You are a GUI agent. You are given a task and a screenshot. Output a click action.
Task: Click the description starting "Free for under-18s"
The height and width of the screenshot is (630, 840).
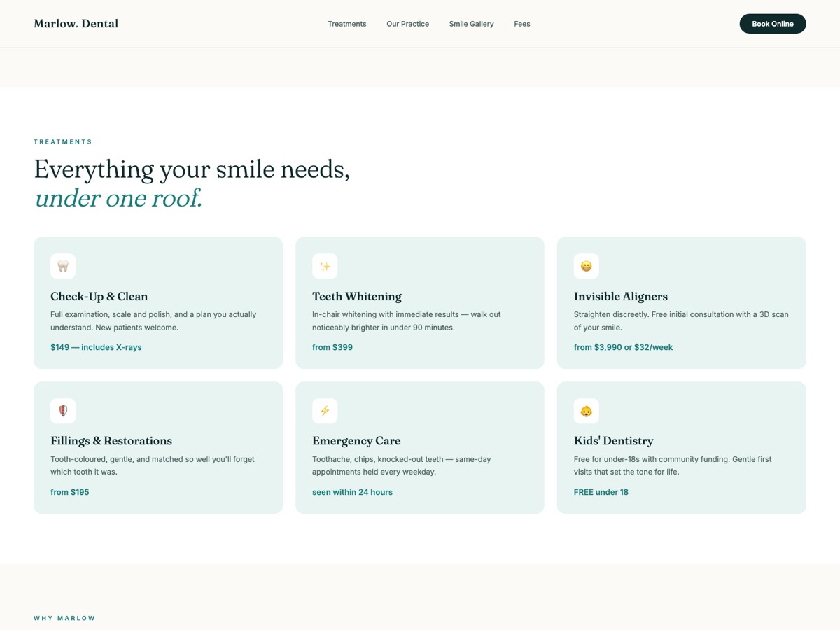pos(673,466)
